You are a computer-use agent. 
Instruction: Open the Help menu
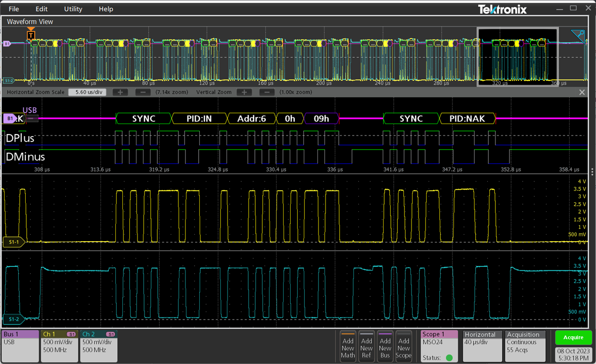click(106, 9)
